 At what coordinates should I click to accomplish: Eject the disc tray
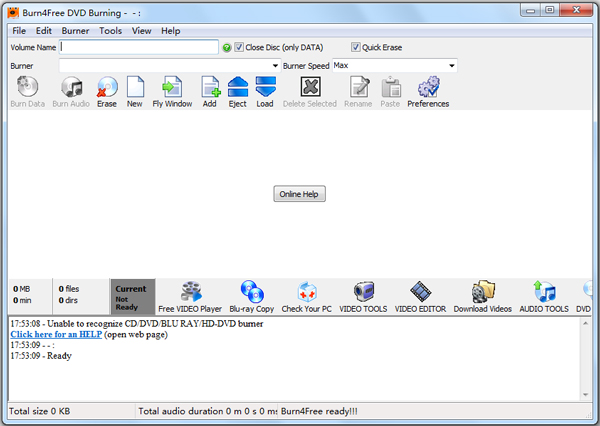click(238, 87)
